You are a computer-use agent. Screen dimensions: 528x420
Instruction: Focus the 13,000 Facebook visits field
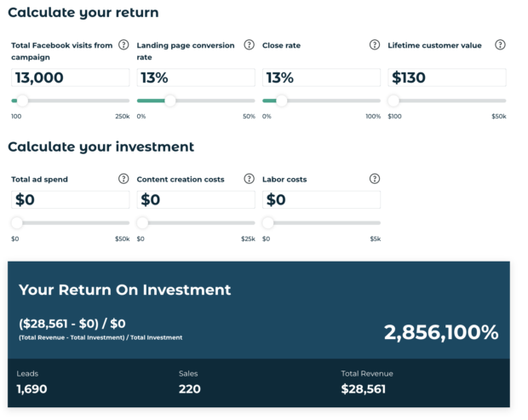pos(71,78)
